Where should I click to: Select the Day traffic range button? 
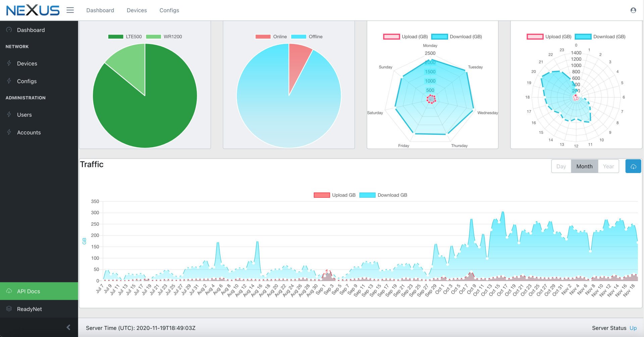[x=561, y=166]
